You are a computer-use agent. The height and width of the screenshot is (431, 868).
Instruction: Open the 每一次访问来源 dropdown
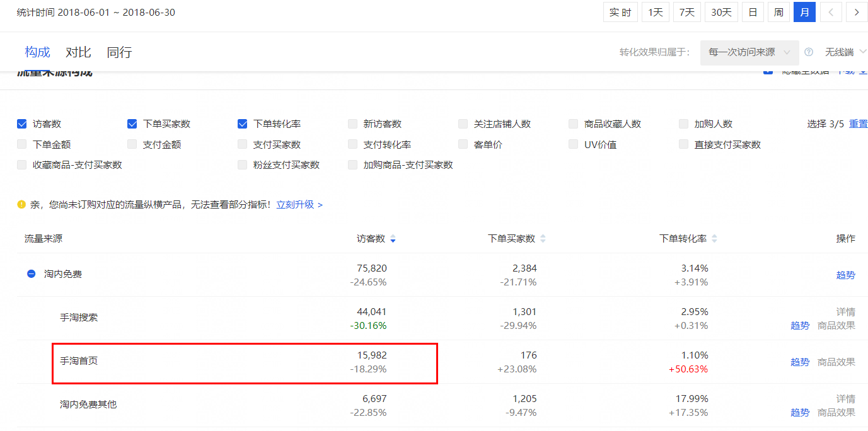tap(749, 52)
